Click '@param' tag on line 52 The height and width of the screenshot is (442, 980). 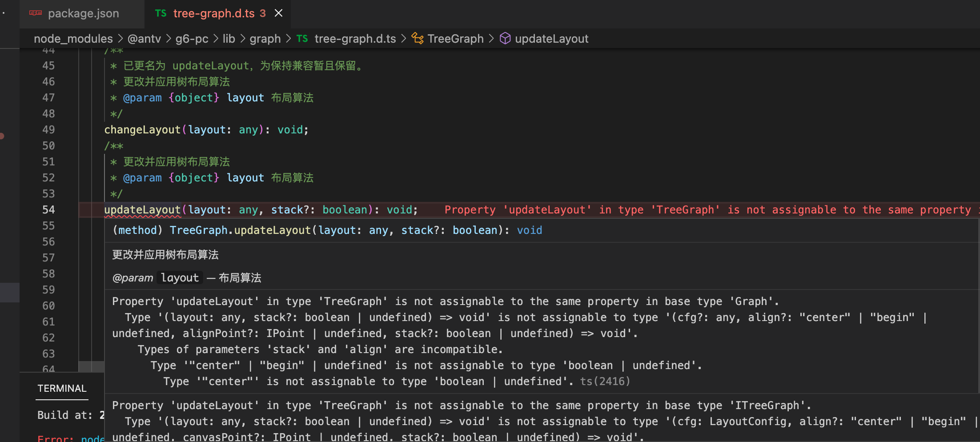pyautogui.click(x=142, y=178)
